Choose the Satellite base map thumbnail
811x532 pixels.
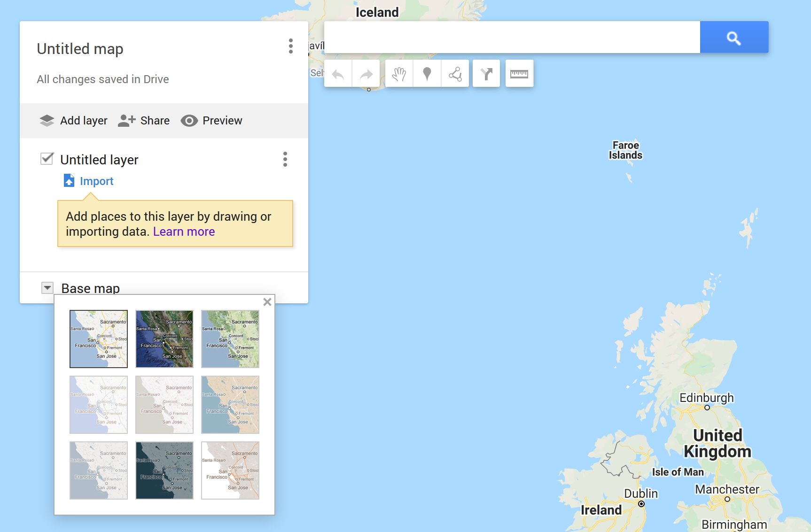click(164, 339)
